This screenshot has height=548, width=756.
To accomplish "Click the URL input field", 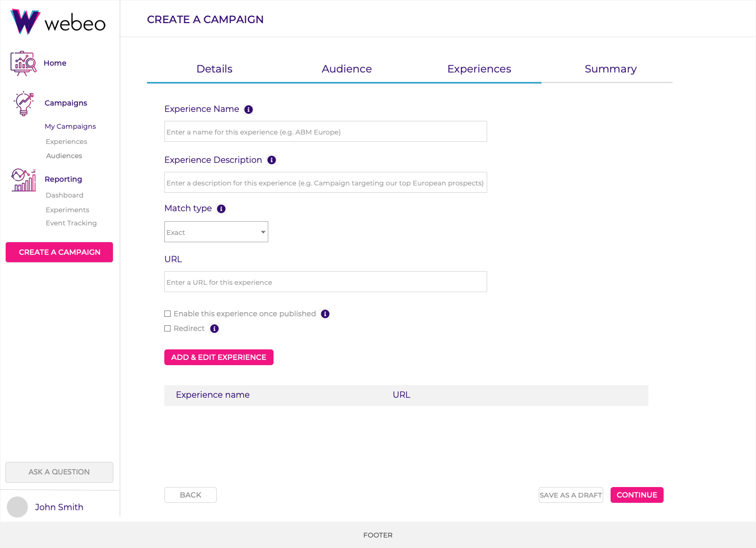I will pyautogui.click(x=325, y=282).
